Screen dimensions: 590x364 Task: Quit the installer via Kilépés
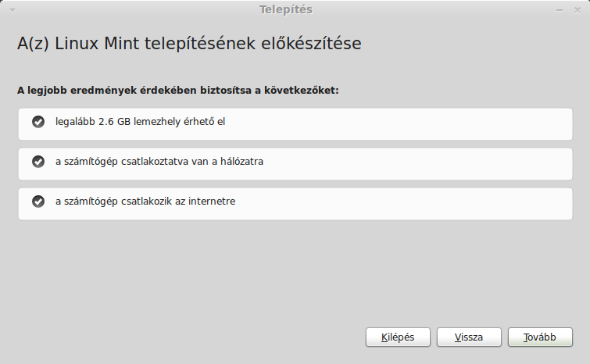(x=398, y=337)
